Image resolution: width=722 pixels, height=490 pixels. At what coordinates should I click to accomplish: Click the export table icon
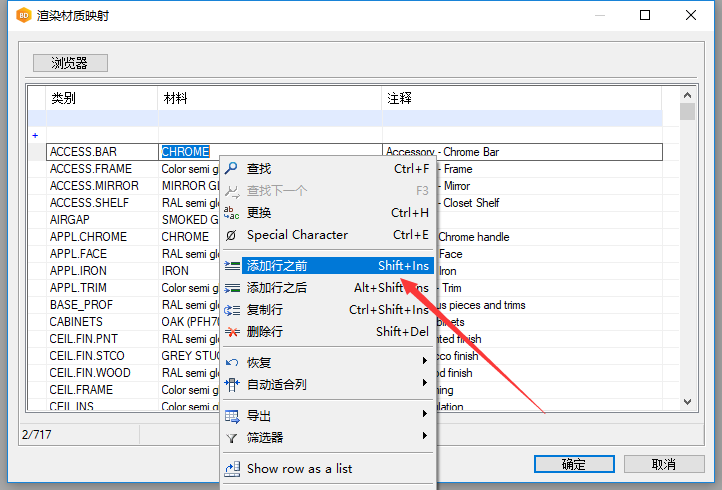pyautogui.click(x=232, y=416)
